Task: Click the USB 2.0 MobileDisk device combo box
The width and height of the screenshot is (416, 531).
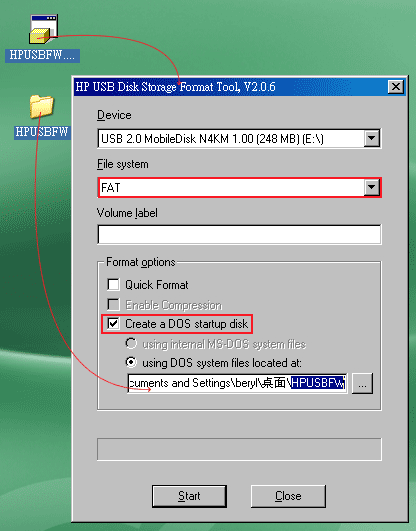Action: tap(239, 139)
